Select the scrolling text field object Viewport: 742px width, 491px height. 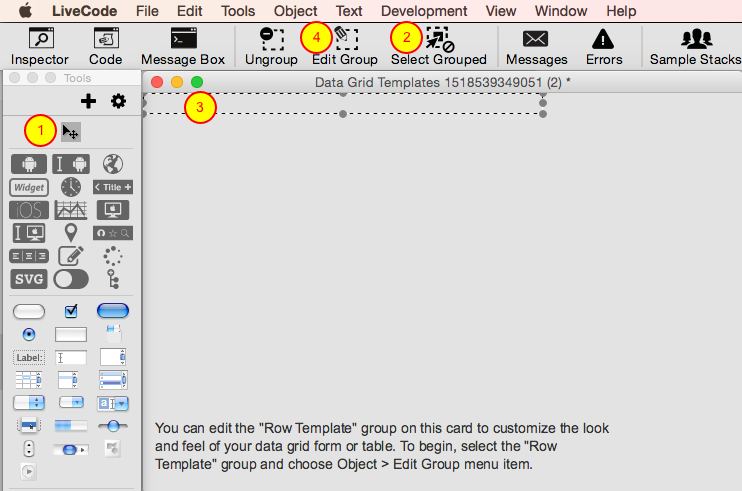pos(113,357)
